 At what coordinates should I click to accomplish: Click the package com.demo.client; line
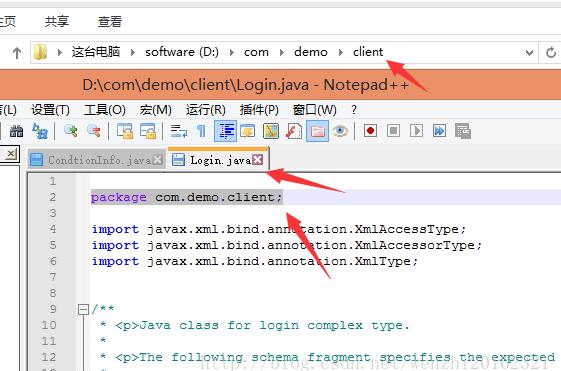[x=187, y=197]
